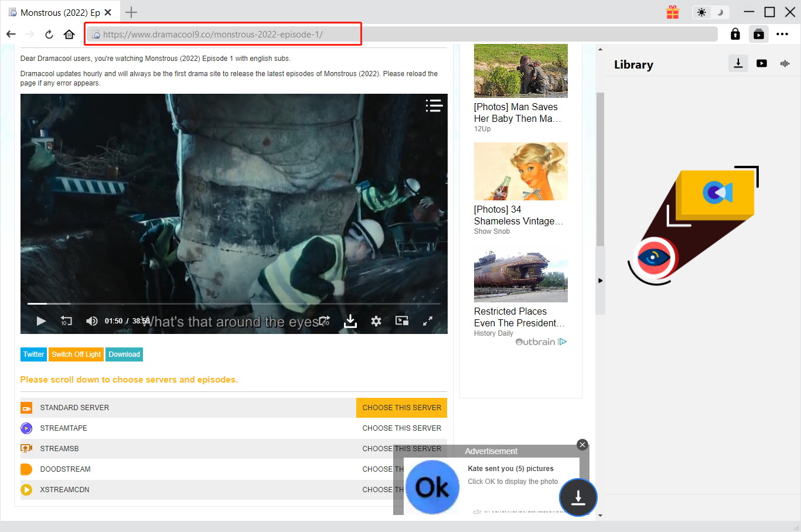Select the Monstrous (2022) browser tab
Screen dimensions: 801x532
point(56,12)
